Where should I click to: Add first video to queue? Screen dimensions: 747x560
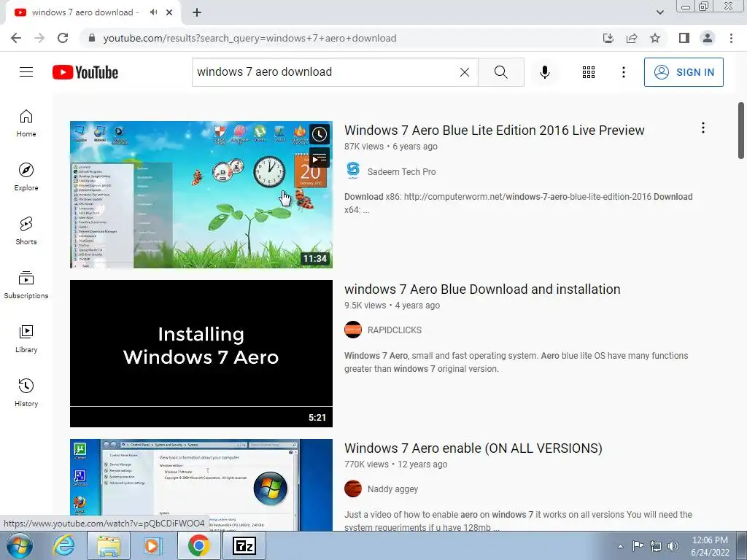(x=320, y=157)
